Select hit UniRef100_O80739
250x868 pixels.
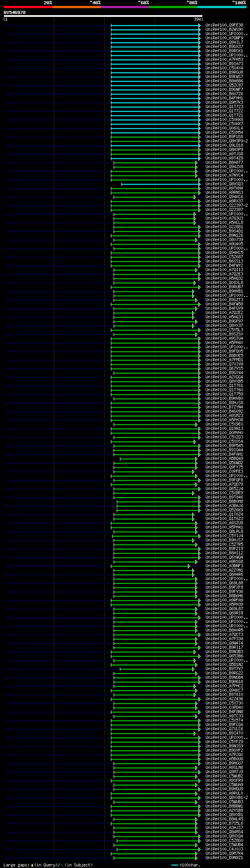pos(224,240)
